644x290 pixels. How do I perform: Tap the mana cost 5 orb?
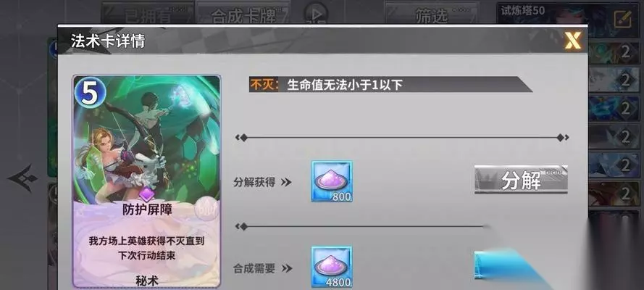coord(90,93)
